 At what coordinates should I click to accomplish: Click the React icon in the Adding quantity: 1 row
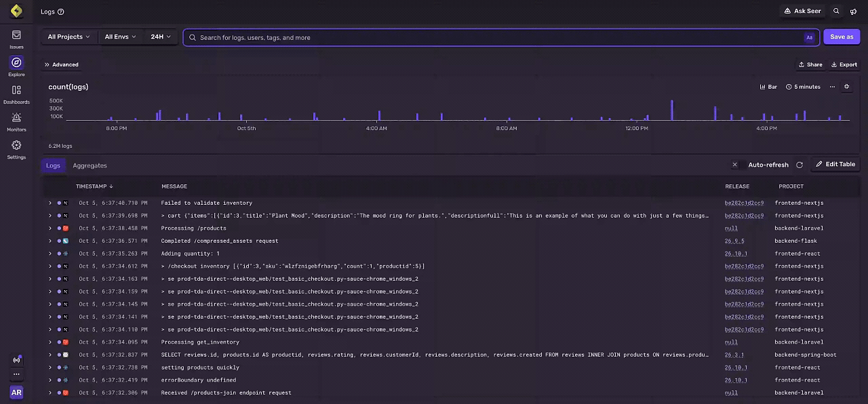tap(66, 254)
